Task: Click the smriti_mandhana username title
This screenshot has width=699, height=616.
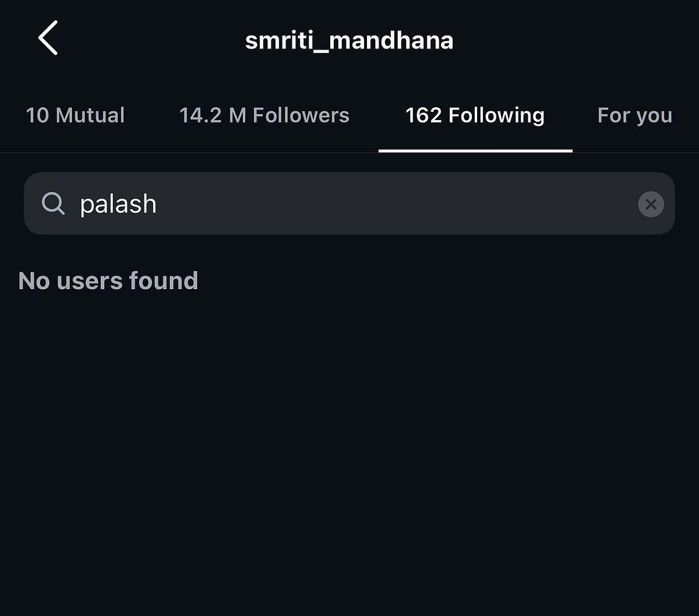Action: click(349, 41)
